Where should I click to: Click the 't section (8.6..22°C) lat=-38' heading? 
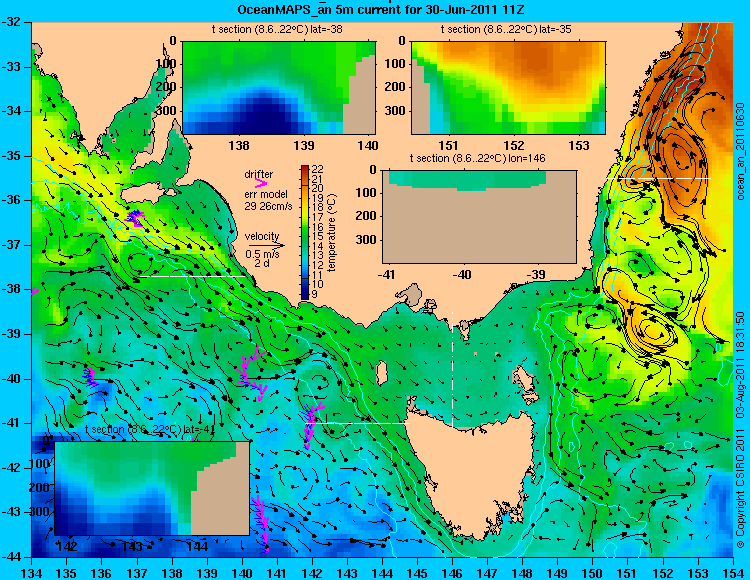point(277,30)
